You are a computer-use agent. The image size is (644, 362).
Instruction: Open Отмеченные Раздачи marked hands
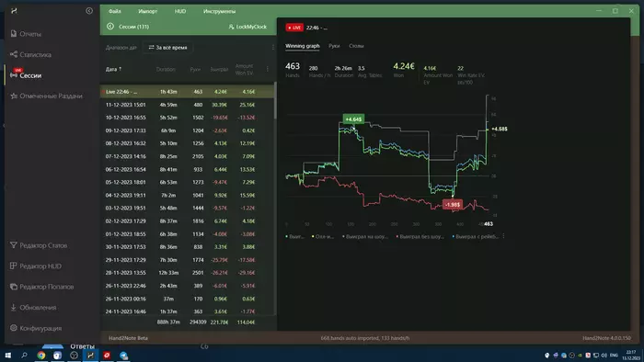point(46,96)
